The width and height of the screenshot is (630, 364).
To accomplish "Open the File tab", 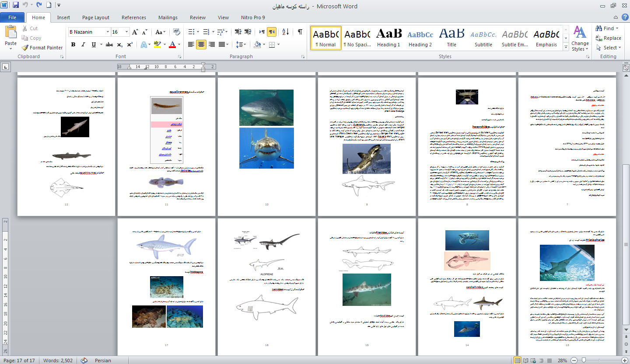I will point(12,17).
